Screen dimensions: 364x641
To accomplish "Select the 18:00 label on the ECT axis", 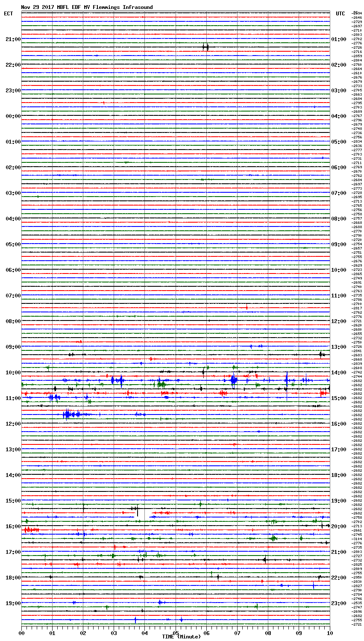I will click(13, 578).
